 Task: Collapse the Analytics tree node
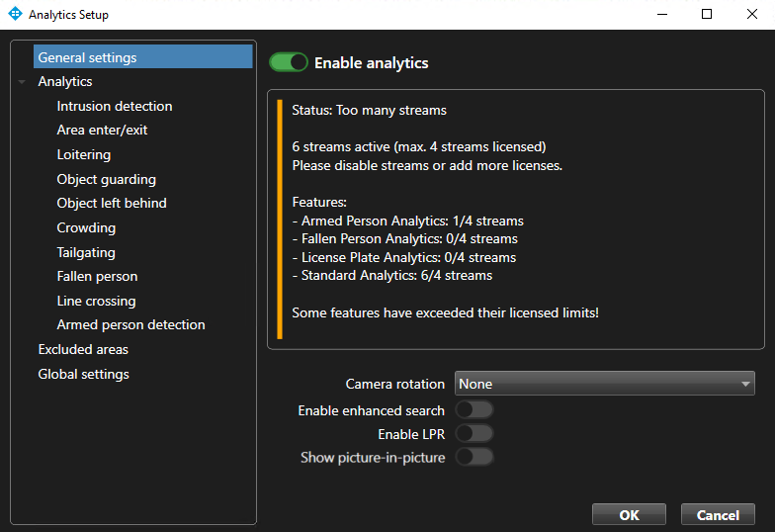(x=22, y=82)
